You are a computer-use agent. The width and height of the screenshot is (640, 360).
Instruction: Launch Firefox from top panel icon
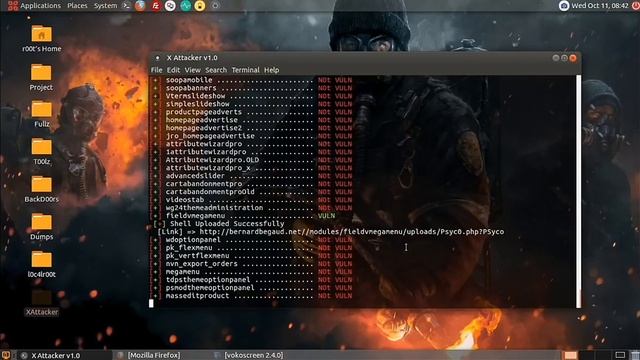140,6
